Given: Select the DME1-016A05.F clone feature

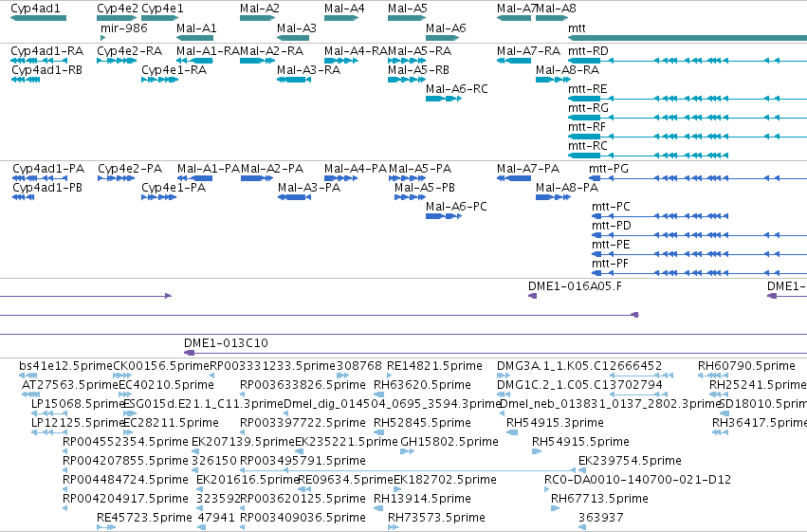Looking at the screenshot, I should [x=533, y=296].
